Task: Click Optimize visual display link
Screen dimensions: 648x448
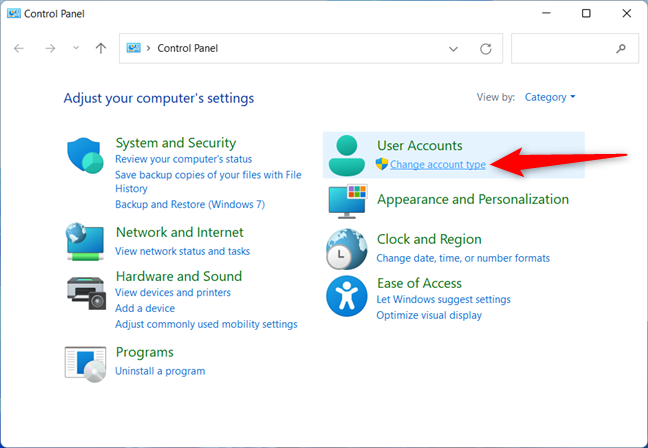Action: click(429, 315)
